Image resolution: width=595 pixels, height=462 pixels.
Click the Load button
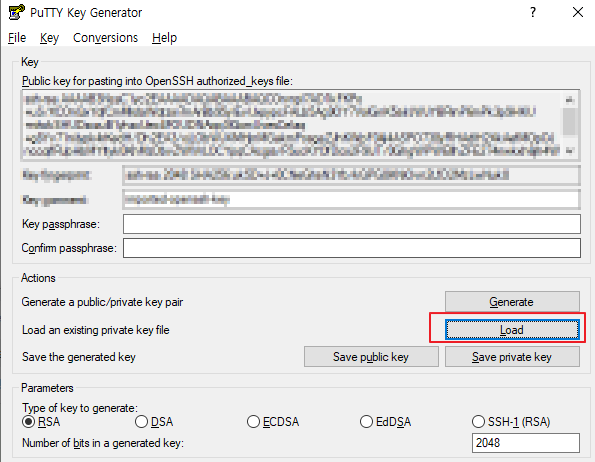(512, 330)
